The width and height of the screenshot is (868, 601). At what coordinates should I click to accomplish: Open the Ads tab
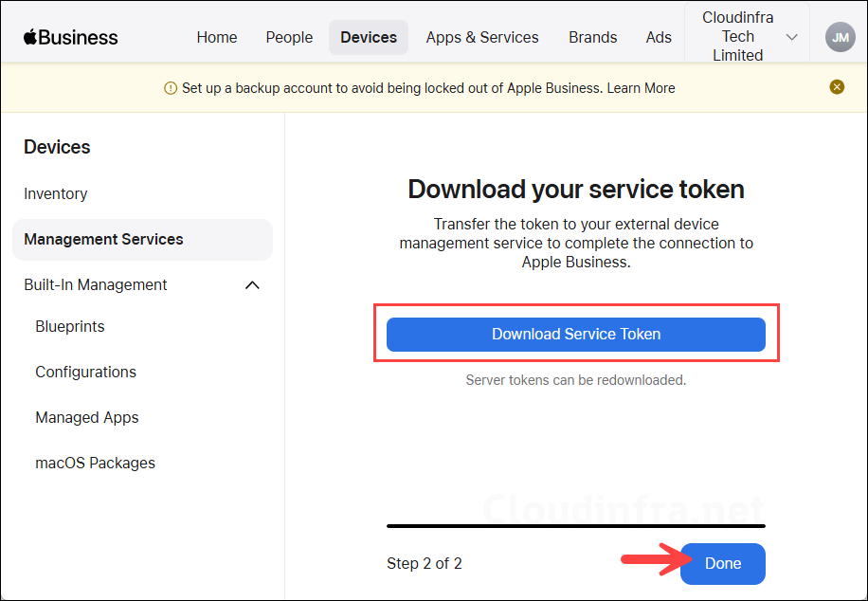pyautogui.click(x=659, y=37)
